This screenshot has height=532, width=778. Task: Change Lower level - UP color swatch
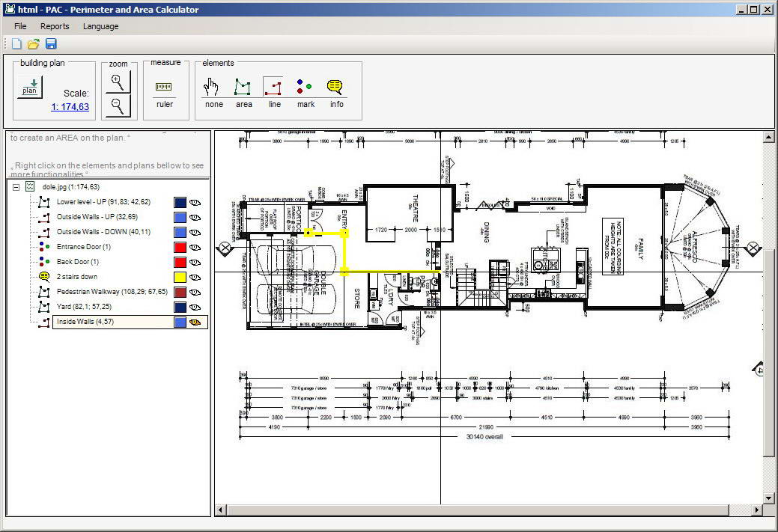pos(180,202)
